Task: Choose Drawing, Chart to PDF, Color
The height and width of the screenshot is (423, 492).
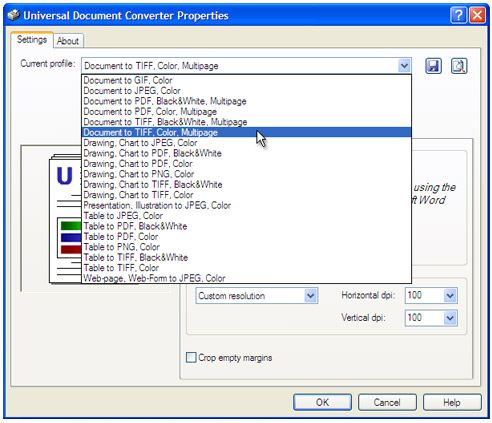Action: point(246,164)
